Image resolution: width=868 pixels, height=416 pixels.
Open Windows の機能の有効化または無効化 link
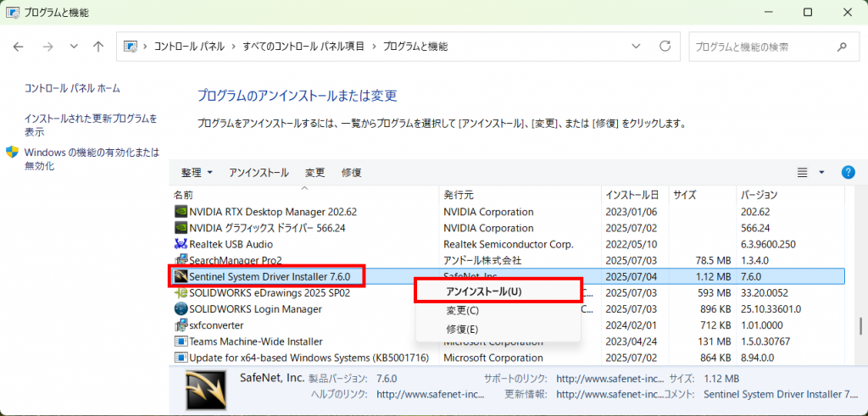pos(92,158)
